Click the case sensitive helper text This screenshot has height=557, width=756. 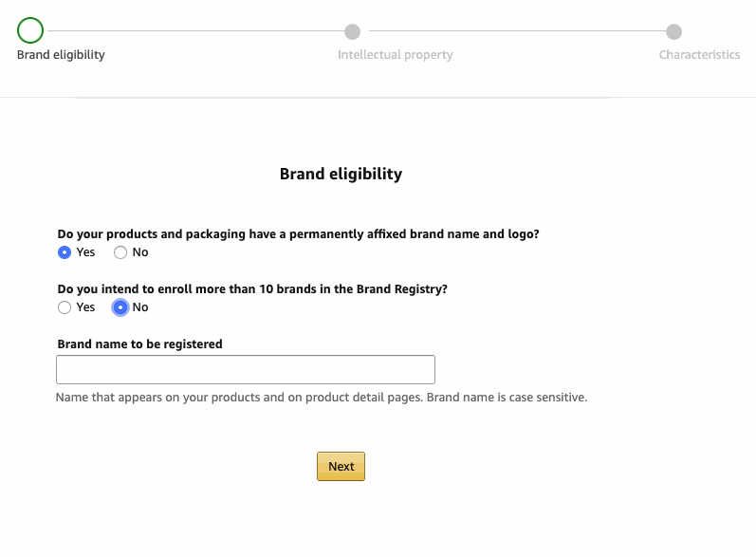[322, 397]
